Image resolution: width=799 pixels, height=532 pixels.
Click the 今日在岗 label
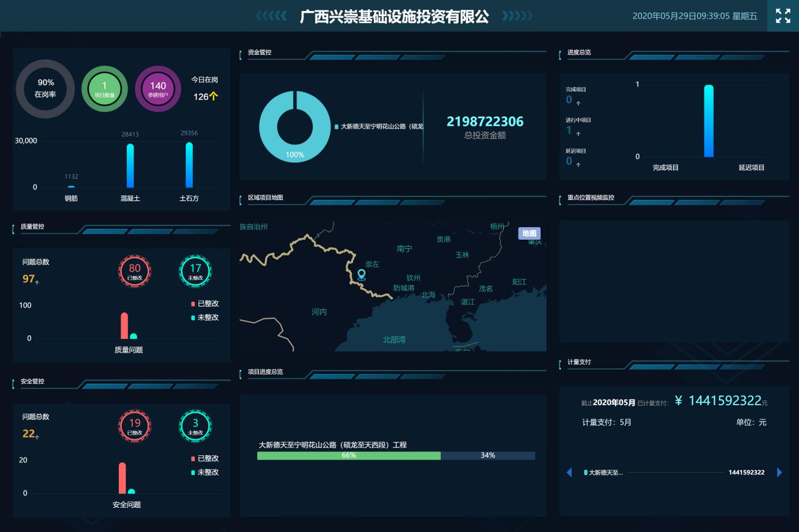(x=205, y=80)
